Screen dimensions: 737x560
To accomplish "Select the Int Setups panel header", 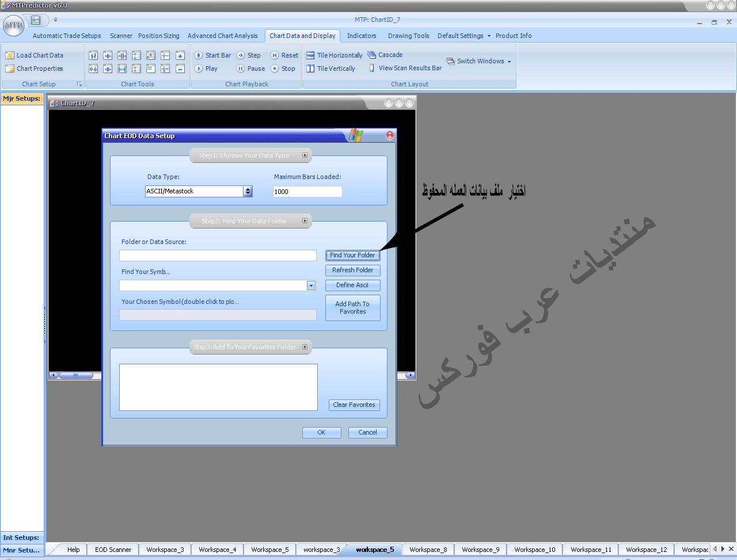I will (x=22, y=538).
